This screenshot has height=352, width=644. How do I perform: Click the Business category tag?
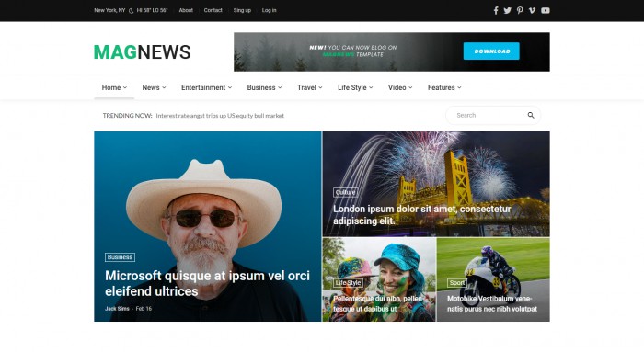(x=120, y=257)
